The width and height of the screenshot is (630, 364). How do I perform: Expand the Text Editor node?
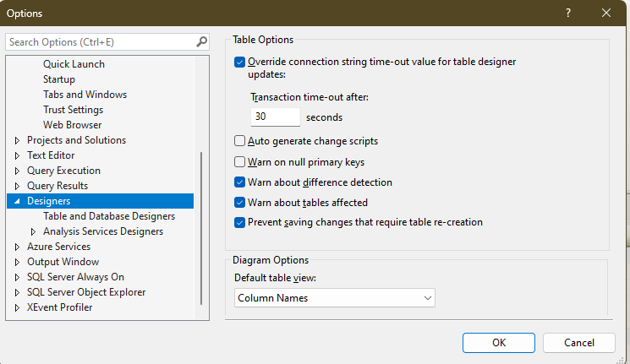point(17,155)
